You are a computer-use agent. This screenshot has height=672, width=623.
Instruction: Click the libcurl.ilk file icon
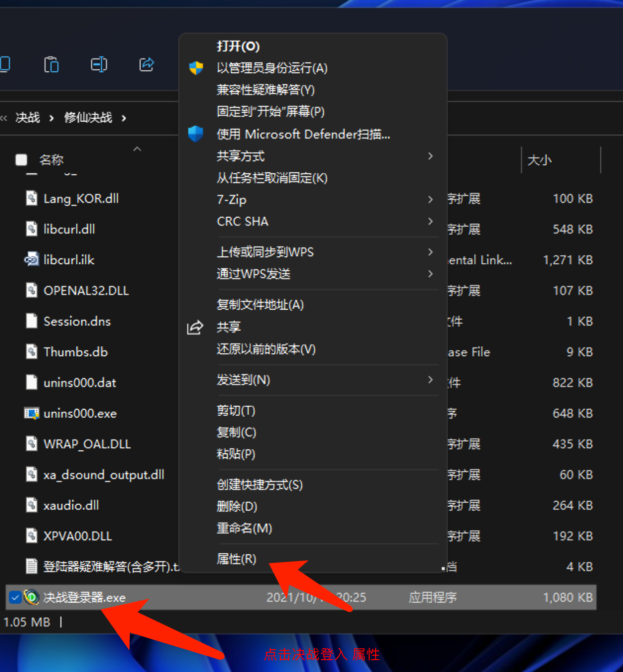click(32, 260)
